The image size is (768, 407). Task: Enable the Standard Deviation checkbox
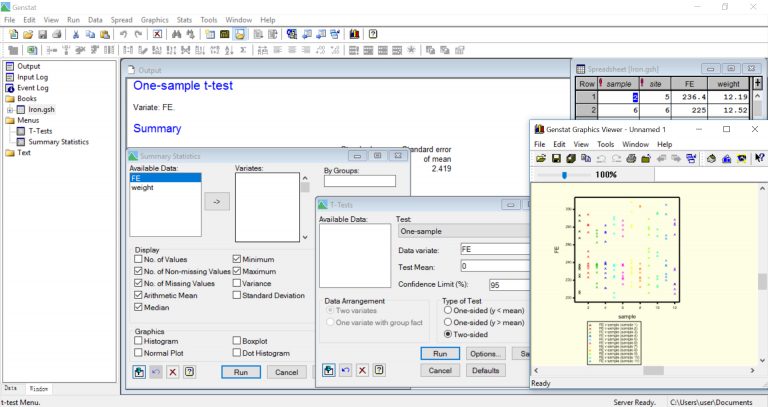point(237,295)
